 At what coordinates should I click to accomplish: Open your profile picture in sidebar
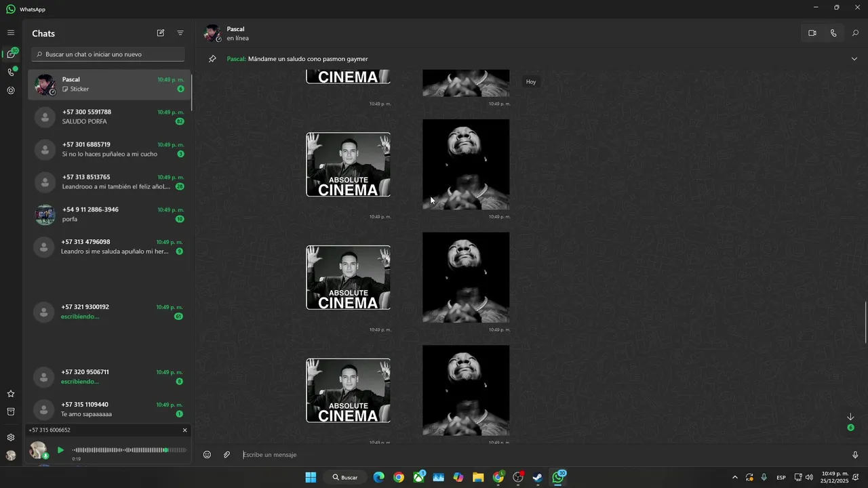(x=11, y=455)
